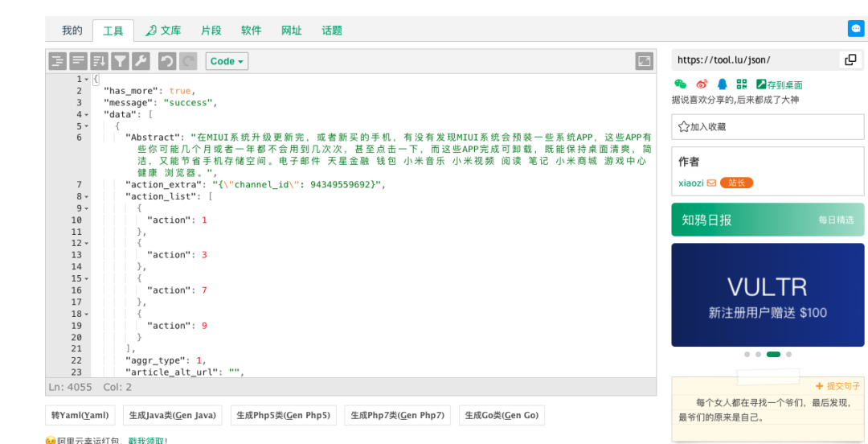The width and height of the screenshot is (868, 444).
Task: Collapse the object at line 18
Action: [86, 314]
